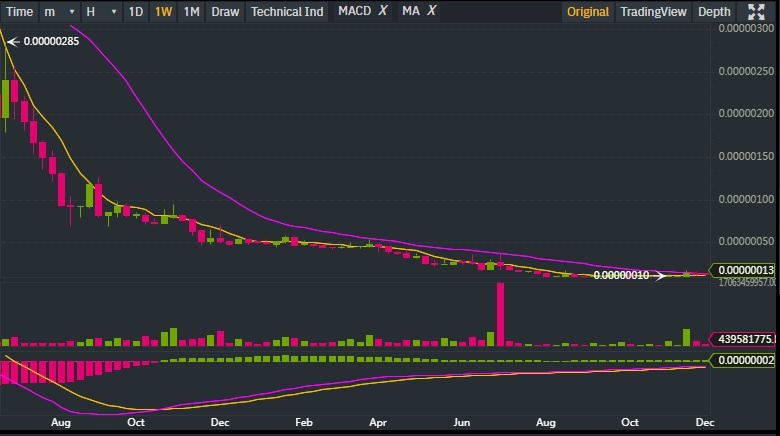Switch to the Depth chart
Image resolution: width=780 pixels, height=436 pixels.
(714, 11)
